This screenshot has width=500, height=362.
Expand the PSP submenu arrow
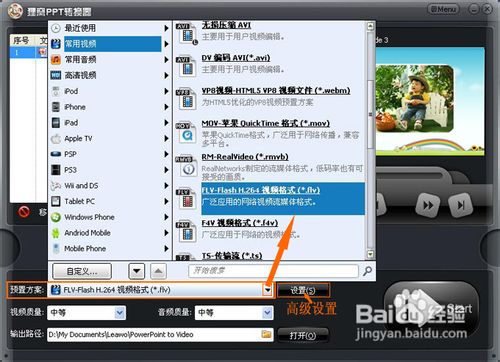[166, 154]
